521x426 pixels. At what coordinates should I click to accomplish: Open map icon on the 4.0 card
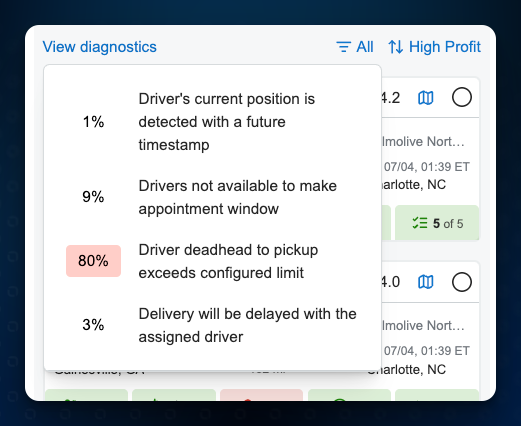point(426,282)
